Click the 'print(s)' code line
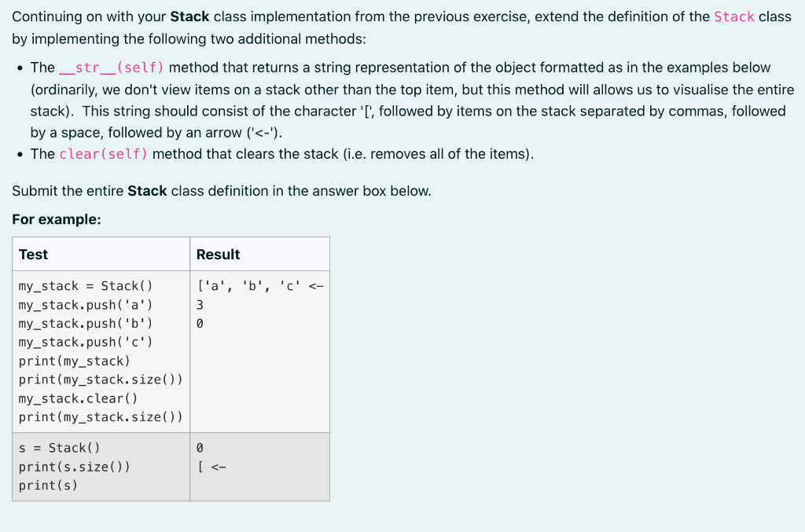This screenshot has width=805, height=532. [48, 486]
